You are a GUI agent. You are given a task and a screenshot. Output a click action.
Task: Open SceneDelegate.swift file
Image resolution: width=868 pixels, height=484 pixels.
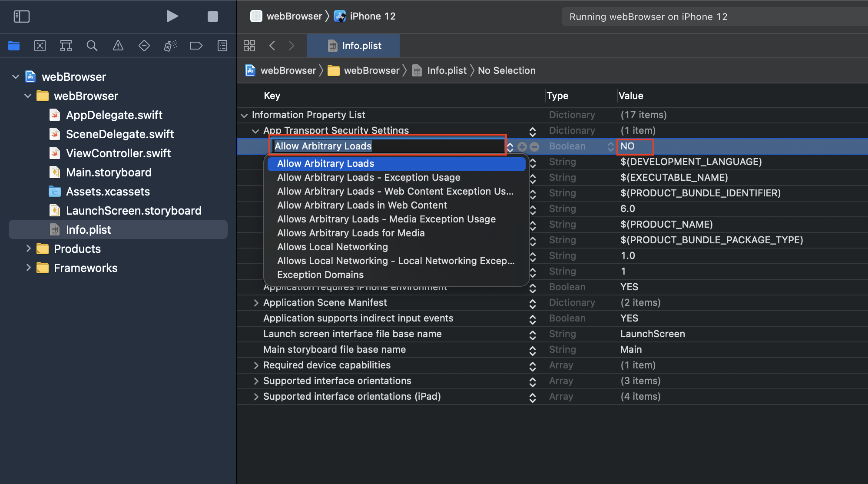pyautogui.click(x=119, y=134)
